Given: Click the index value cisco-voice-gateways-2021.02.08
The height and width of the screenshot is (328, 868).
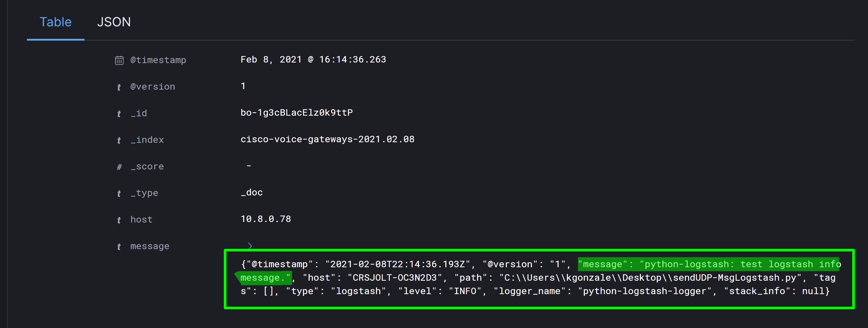Looking at the screenshot, I should coord(328,139).
